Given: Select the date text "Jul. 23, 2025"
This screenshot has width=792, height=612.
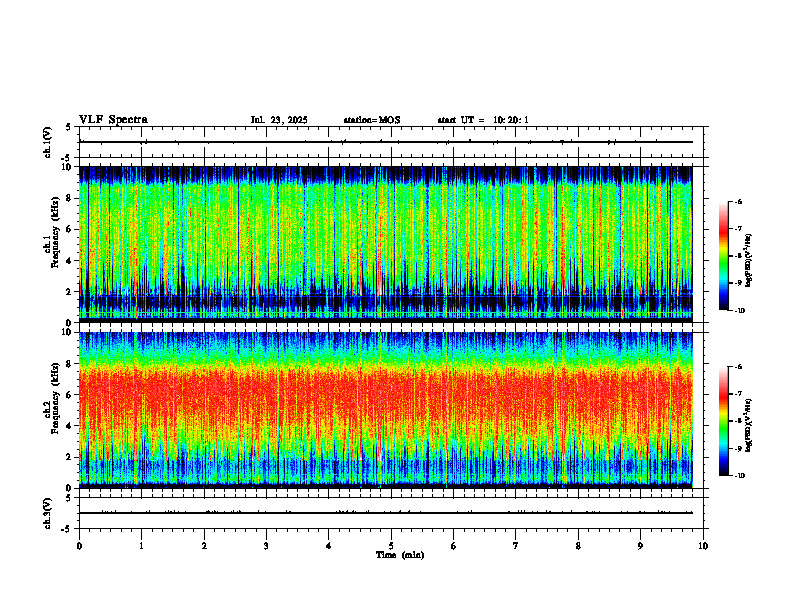Looking at the screenshot, I should pos(279,120).
